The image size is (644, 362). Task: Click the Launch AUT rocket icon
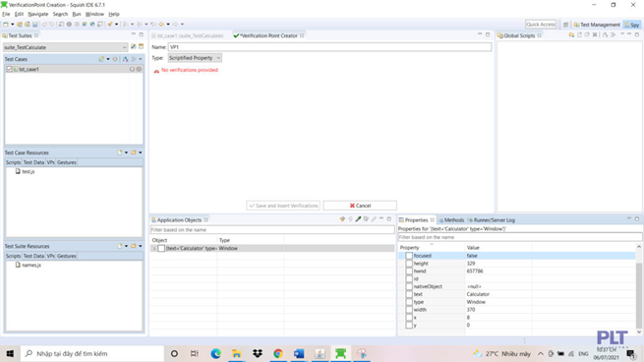[110, 25]
